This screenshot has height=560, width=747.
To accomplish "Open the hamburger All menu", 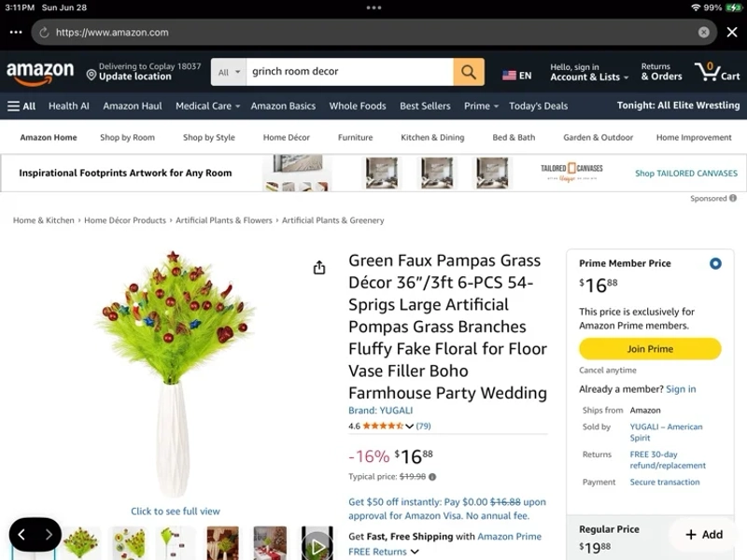I will pos(21,105).
